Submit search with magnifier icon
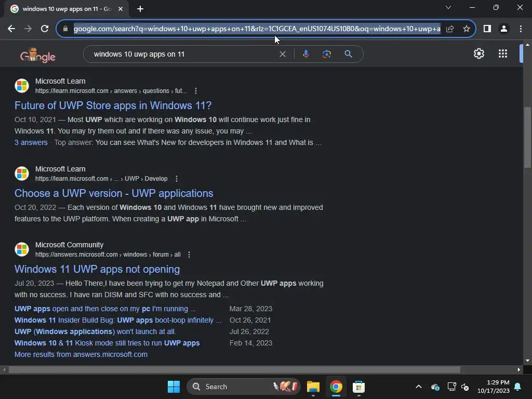Image resolution: width=532 pixels, height=399 pixels. click(348, 54)
